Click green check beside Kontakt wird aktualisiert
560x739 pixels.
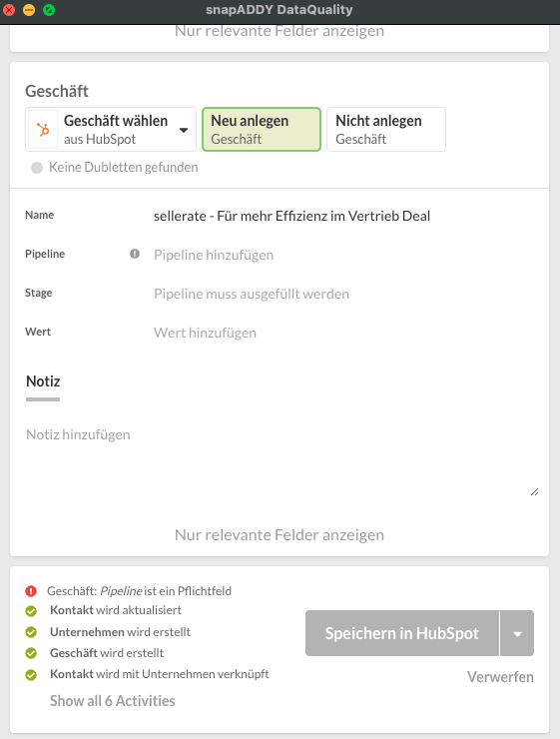coord(31,611)
